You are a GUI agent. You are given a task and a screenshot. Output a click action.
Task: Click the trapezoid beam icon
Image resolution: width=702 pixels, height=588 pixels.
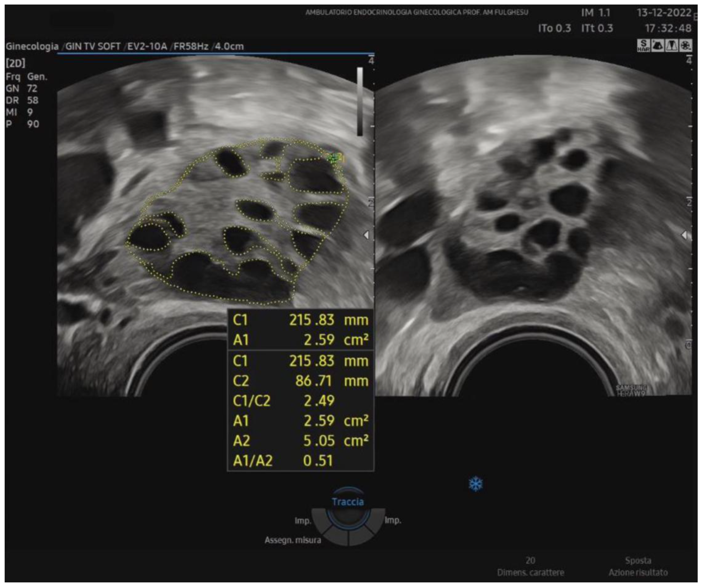coord(671,45)
